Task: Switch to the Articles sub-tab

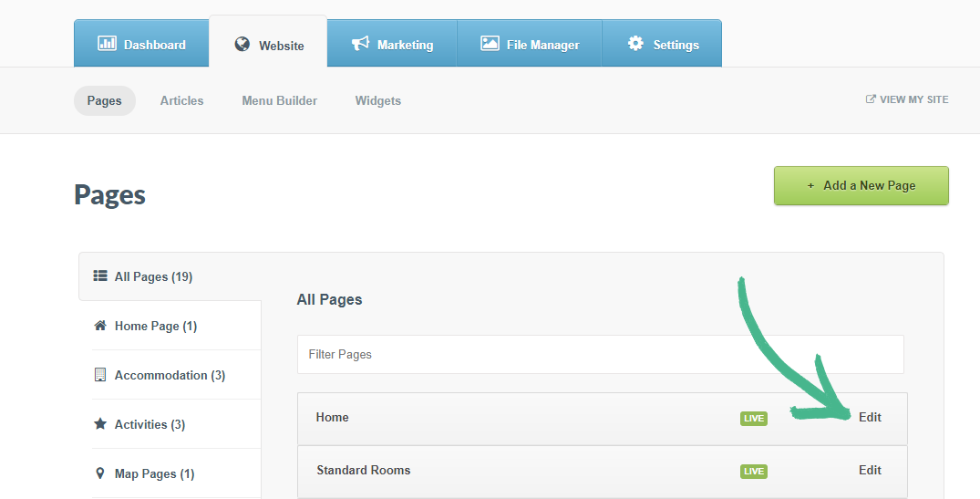Action: click(x=181, y=100)
